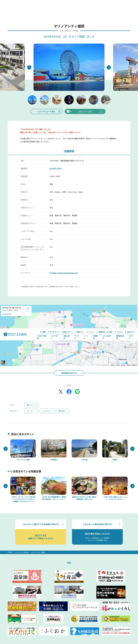The width and height of the screenshot is (138, 644).
Task: Open 九州MaaS PR banner
Action: pyautogui.click(x=53, y=619)
